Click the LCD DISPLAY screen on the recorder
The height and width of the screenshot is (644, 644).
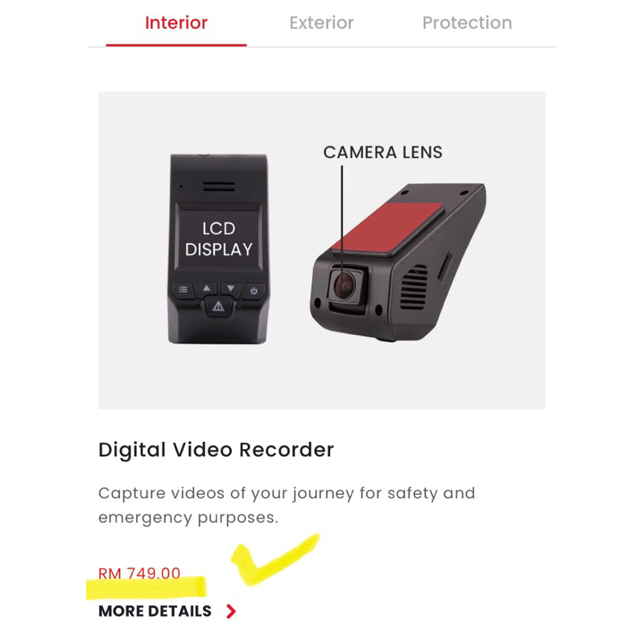(x=218, y=239)
